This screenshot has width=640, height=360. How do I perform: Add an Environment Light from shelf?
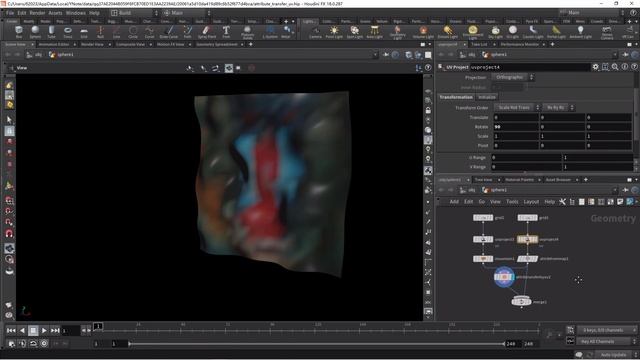pos(473,31)
